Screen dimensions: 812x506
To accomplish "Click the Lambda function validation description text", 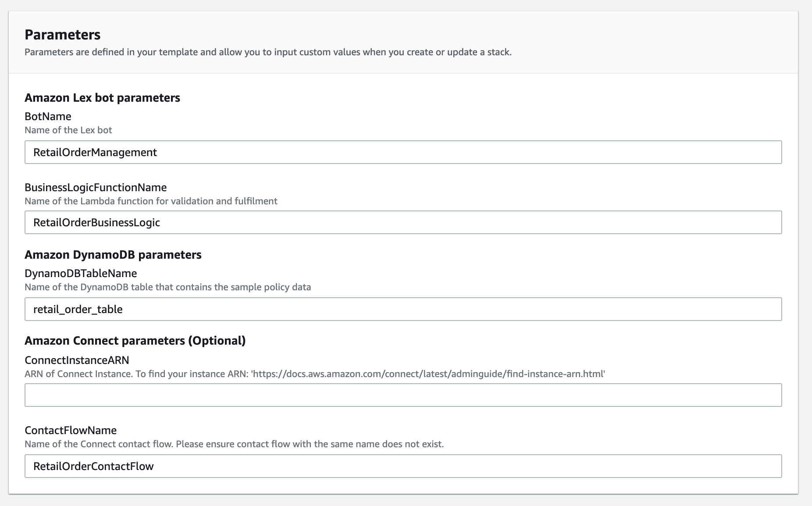I will point(151,201).
